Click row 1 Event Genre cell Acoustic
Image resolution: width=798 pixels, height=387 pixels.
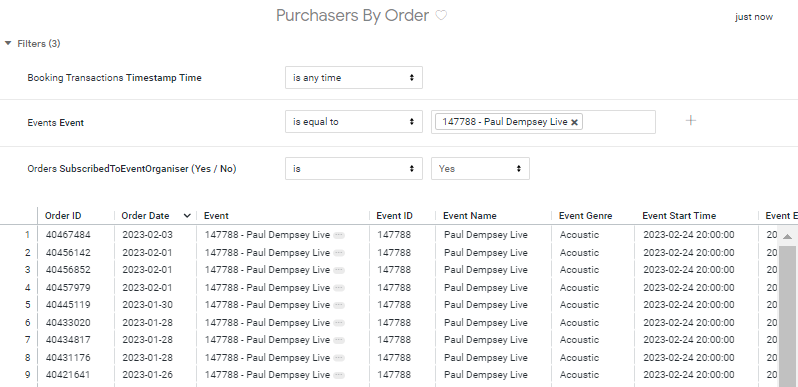(x=579, y=235)
